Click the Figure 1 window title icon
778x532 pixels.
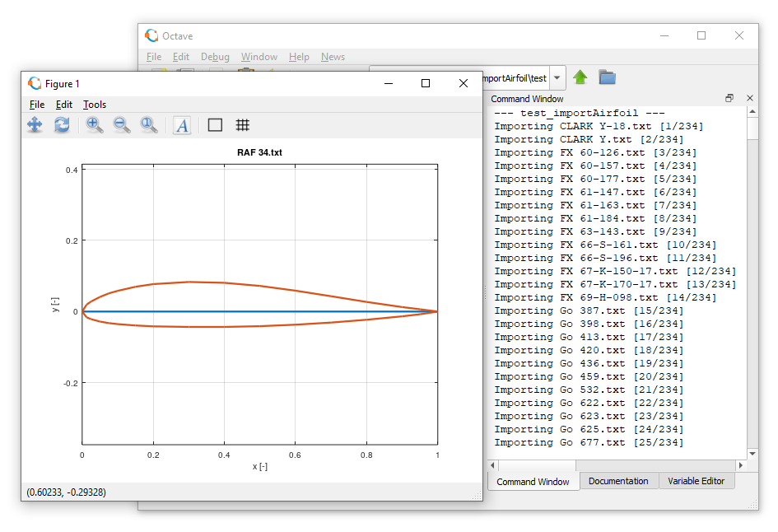[35, 83]
